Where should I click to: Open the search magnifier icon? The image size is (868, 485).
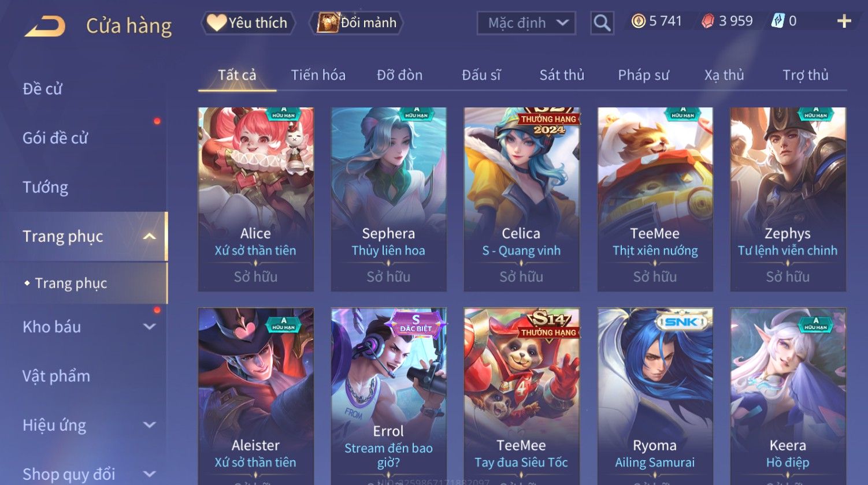[x=602, y=23]
